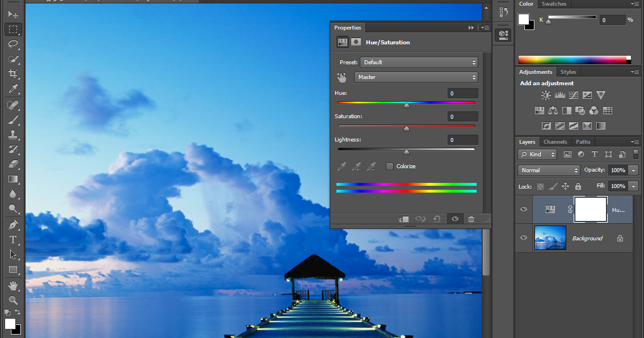
Task: Add a Channel Mixer adjustment
Action: pyautogui.click(x=594, y=111)
